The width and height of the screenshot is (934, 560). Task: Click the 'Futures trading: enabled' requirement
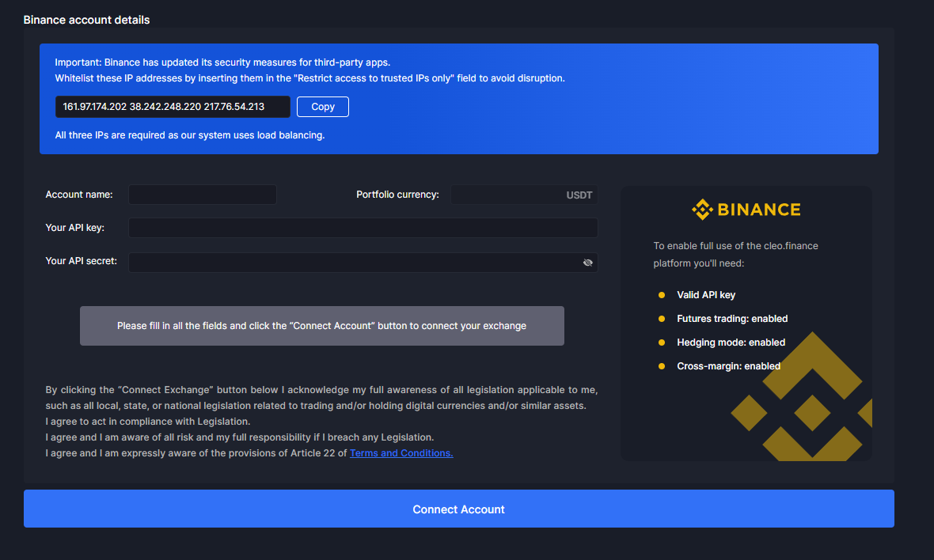732,319
